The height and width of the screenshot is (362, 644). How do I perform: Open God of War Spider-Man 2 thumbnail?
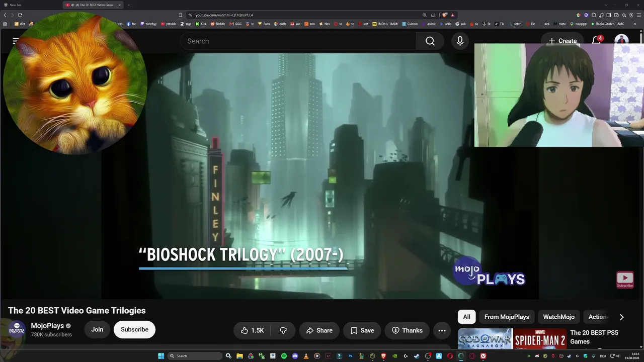[x=512, y=338]
